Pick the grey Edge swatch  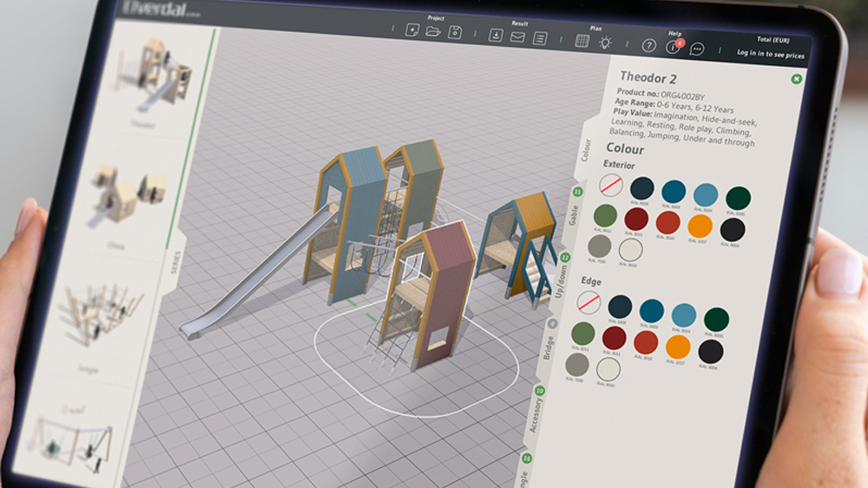pos(577,365)
